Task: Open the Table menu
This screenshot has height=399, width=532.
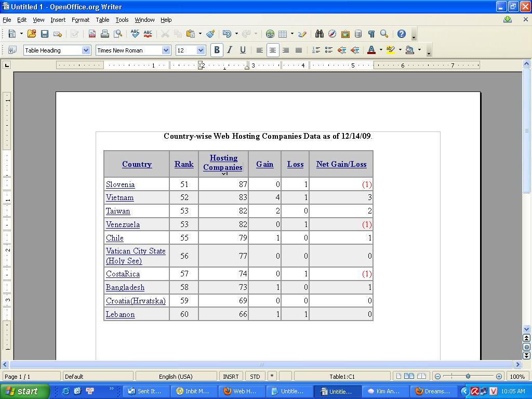Action: [x=102, y=20]
